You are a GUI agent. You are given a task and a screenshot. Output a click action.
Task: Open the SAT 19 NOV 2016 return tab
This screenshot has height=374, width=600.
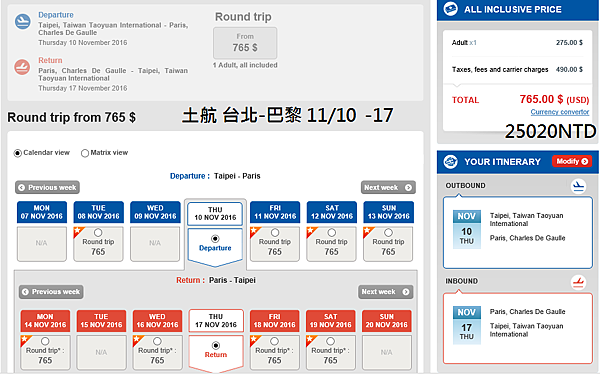(331, 321)
